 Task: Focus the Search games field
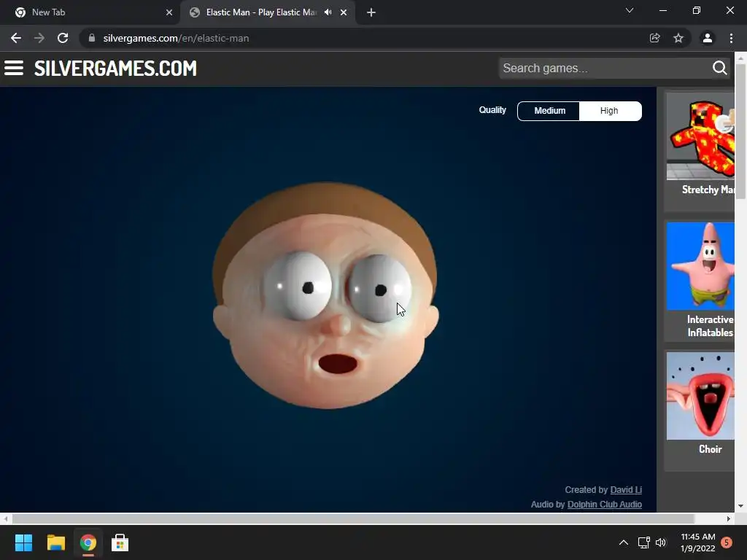pos(605,68)
